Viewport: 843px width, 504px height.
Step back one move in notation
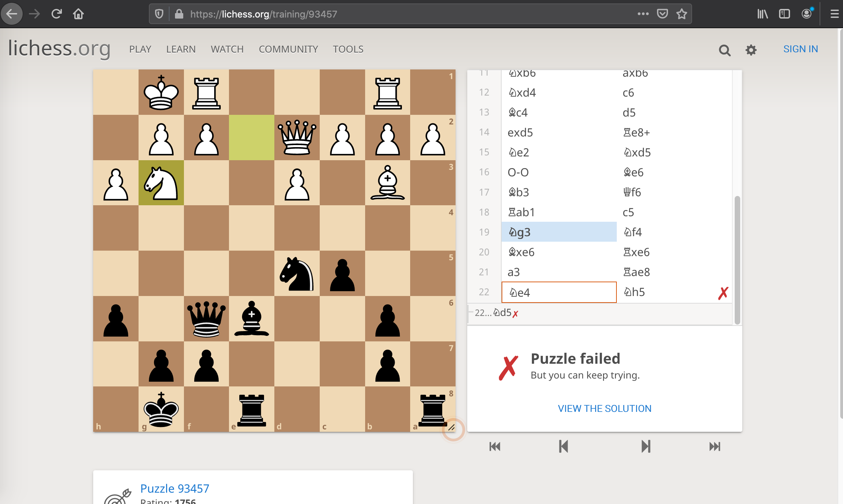(x=563, y=446)
